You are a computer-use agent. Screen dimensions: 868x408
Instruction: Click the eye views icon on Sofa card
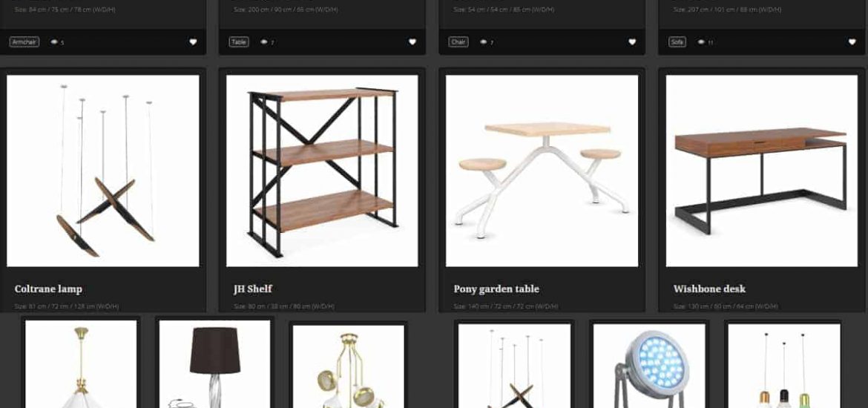701,42
